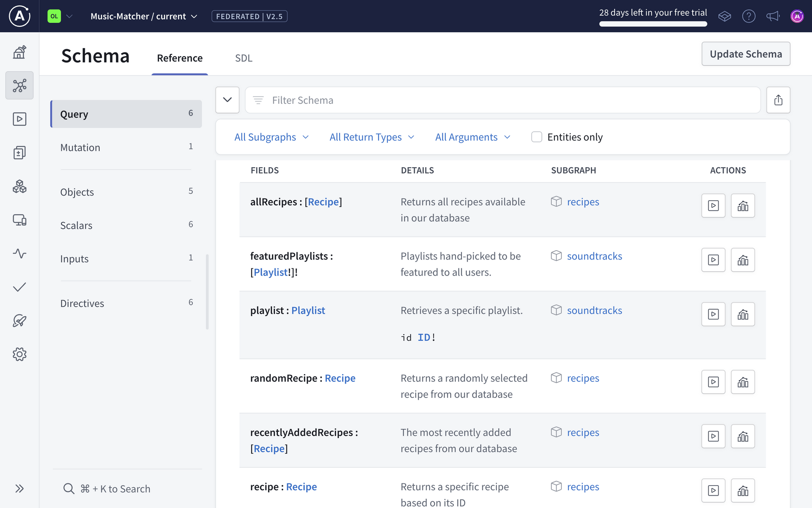The height and width of the screenshot is (508, 812).
Task: Open the Music-Matcher variant dropdown
Action: tap(144, 16)
